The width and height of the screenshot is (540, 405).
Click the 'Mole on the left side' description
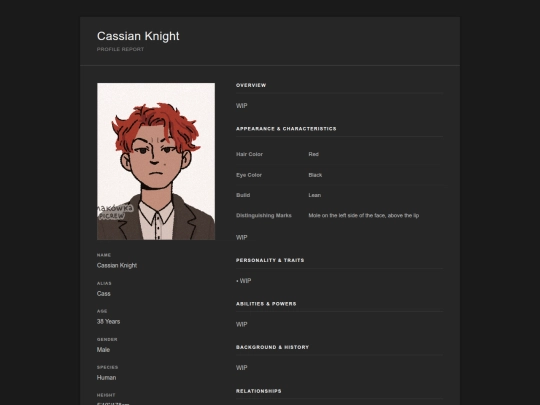(x=364, y=216)
